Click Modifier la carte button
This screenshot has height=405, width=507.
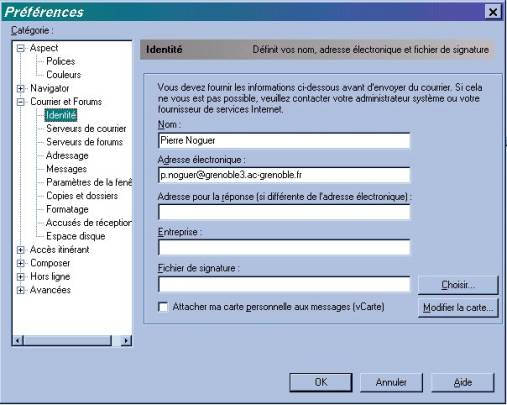coord(458,307)
